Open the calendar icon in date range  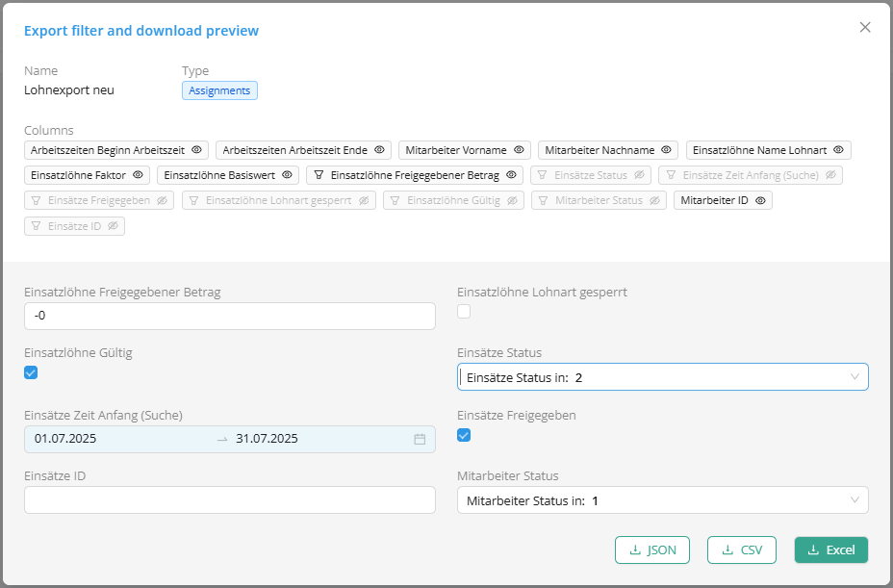tap(420, 439)
